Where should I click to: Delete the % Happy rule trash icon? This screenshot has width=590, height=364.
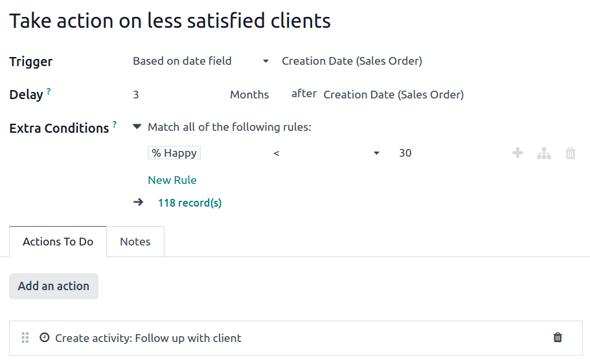coord(570,154)
